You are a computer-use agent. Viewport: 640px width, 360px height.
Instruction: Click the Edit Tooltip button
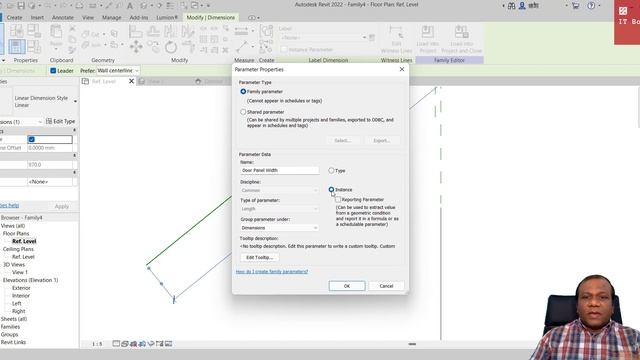(260, 258)
